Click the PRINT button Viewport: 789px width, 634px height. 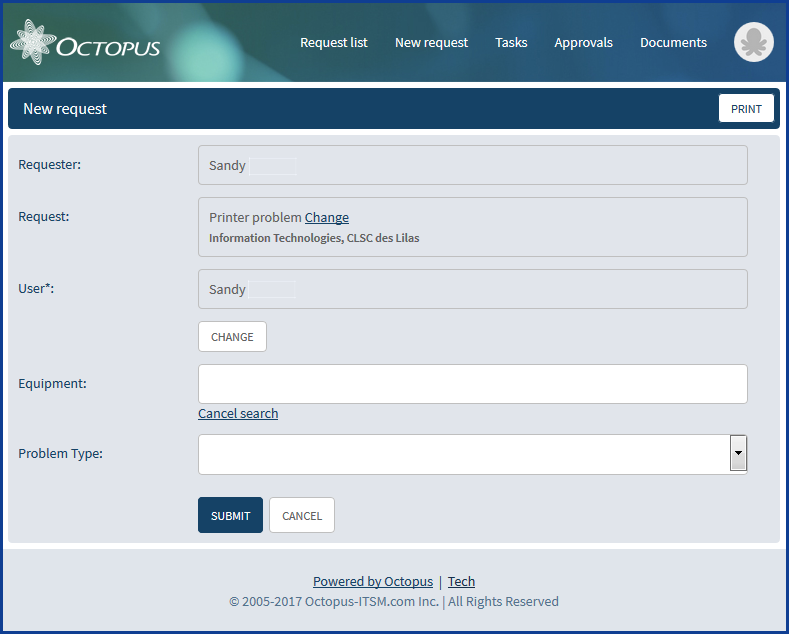tap(746, 108)
